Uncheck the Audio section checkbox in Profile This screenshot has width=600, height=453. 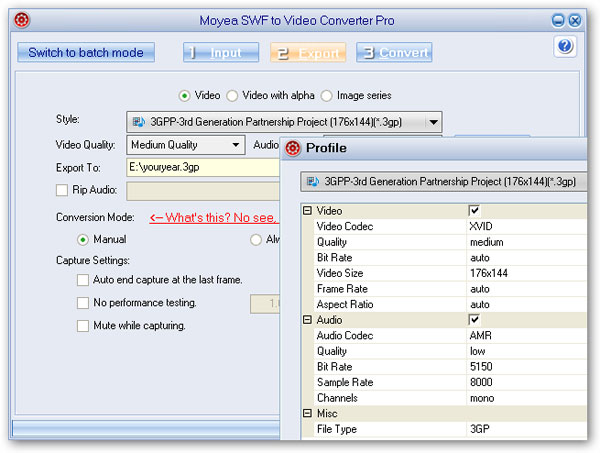pyautogui.click(x=474, y=319)
